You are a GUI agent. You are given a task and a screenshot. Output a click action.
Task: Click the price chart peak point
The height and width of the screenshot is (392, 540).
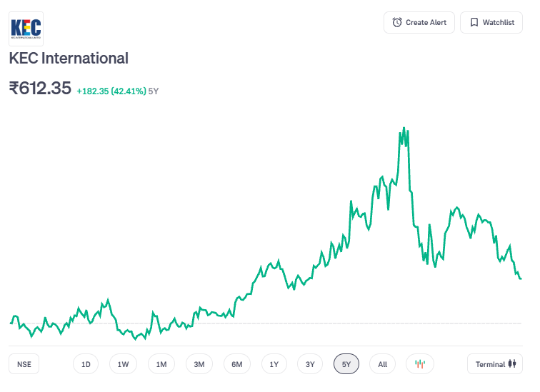point(404,129)
